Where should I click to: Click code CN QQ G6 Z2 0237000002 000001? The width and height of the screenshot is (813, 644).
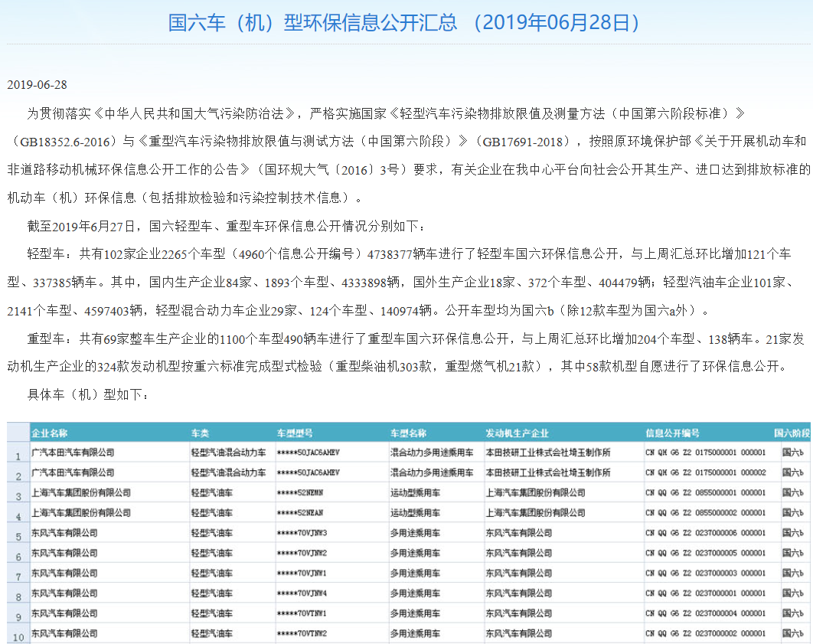pyautogui.click(x=705, y=633)
